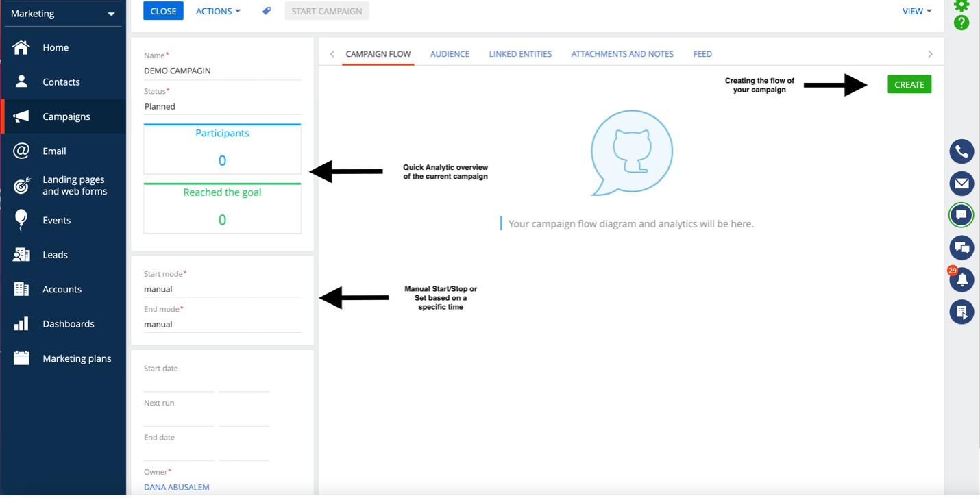This screenshot has height=498, width=980.
Task: Open the feed conversations icon
Action: tap(961, 247)
